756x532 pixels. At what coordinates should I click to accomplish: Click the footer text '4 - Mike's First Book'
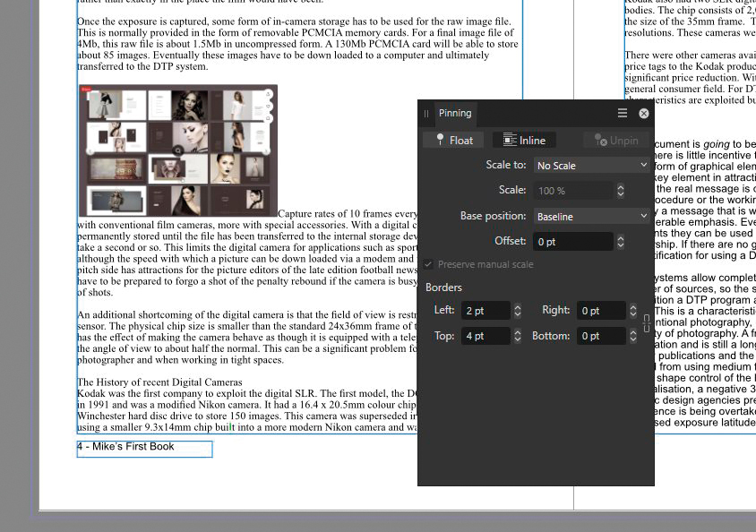[125, 447]
